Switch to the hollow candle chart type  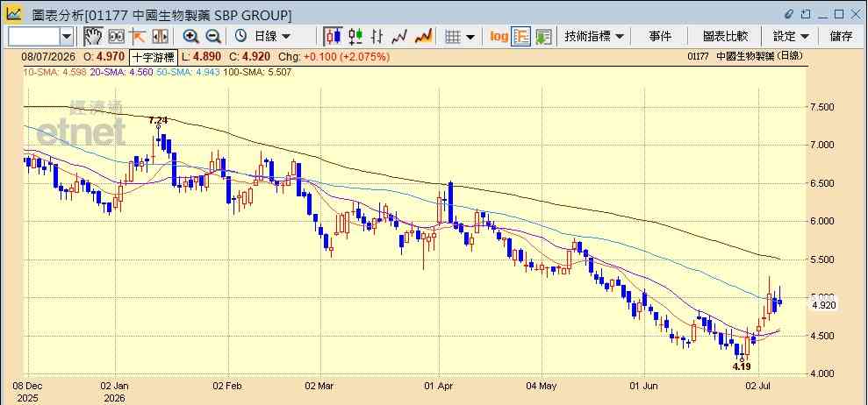click(355, 37)
